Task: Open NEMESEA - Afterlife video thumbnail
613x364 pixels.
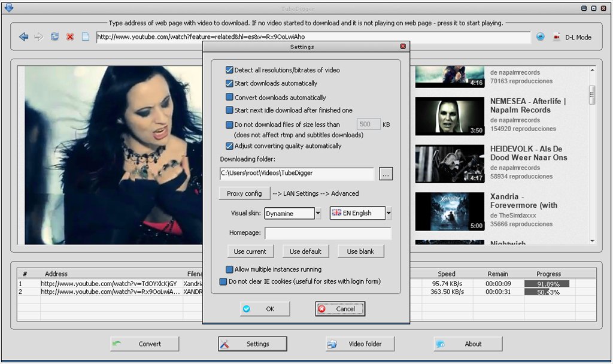Action: [x=450, y=116]
